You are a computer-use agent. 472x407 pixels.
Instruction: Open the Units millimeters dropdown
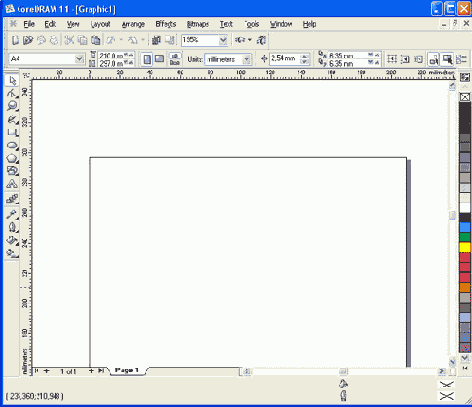[247, 60]
